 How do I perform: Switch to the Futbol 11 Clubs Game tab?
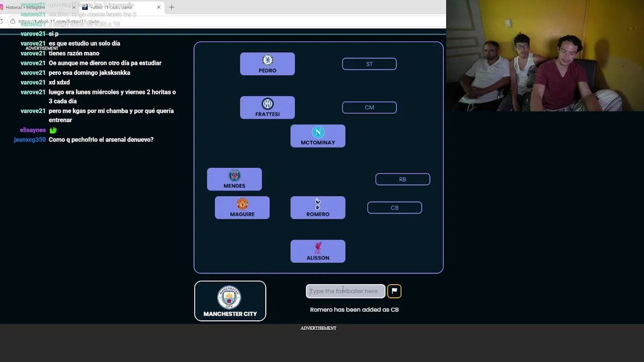pyautogui.click(x=122, y=7)
